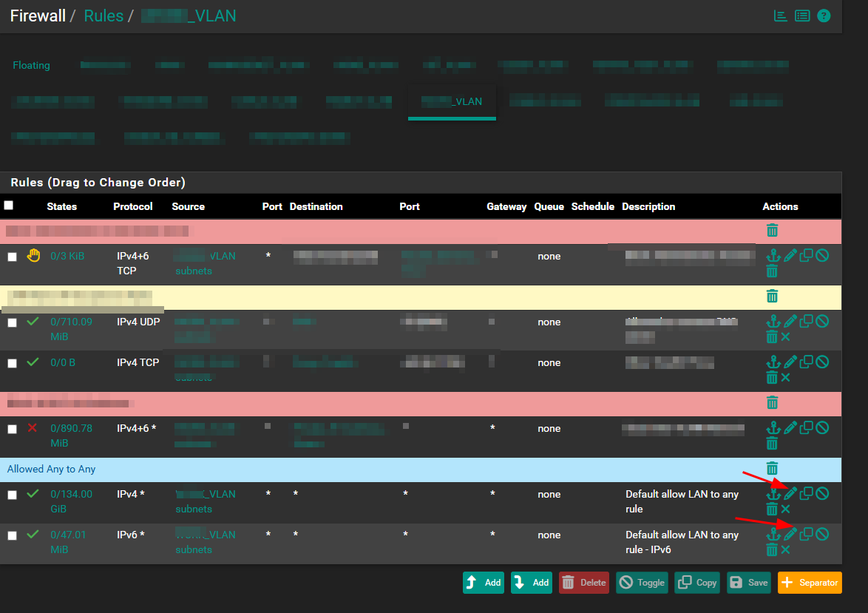868x613 pixels.
Task: Open states link '0/890.78 MiB'
Action: click(x=72, y=436)
